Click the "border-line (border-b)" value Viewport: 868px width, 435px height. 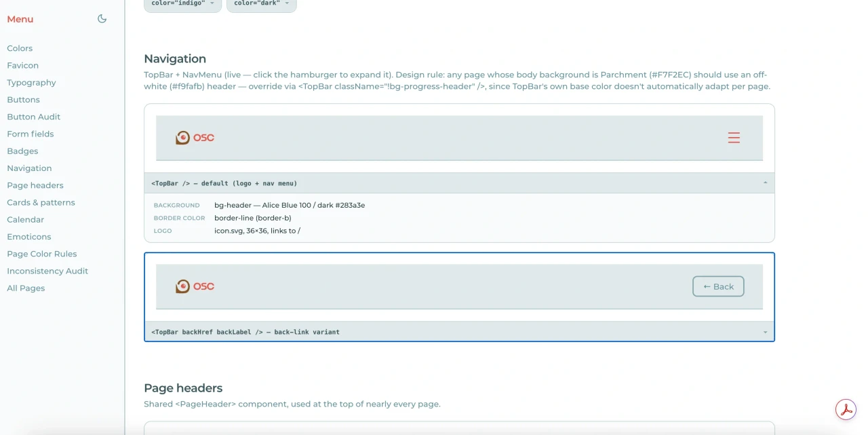coord(253,218)
